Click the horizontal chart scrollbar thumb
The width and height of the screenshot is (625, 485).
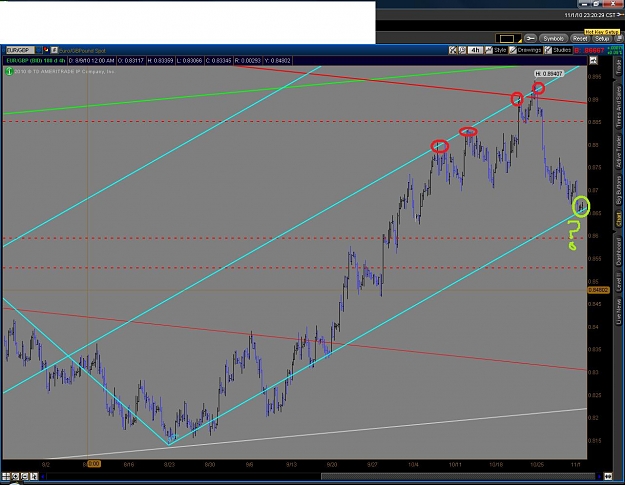(x=458, y=476)
